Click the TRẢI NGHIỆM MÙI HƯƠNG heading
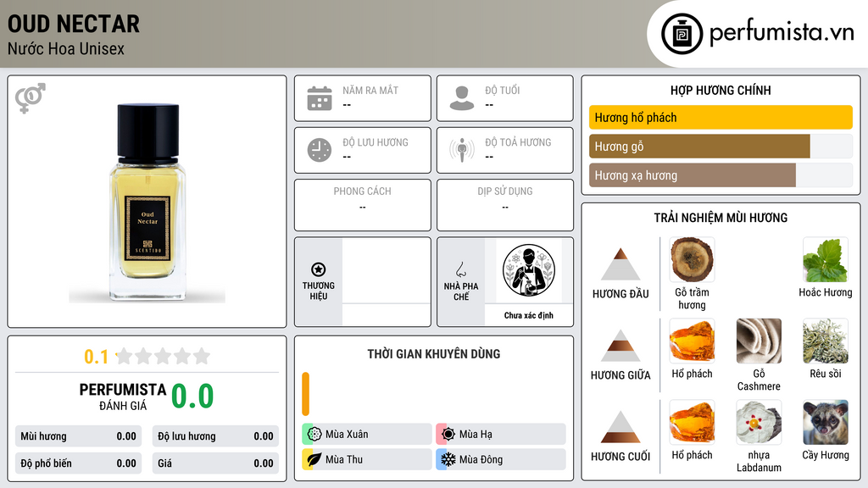The image size is (868, 488). 721,218
